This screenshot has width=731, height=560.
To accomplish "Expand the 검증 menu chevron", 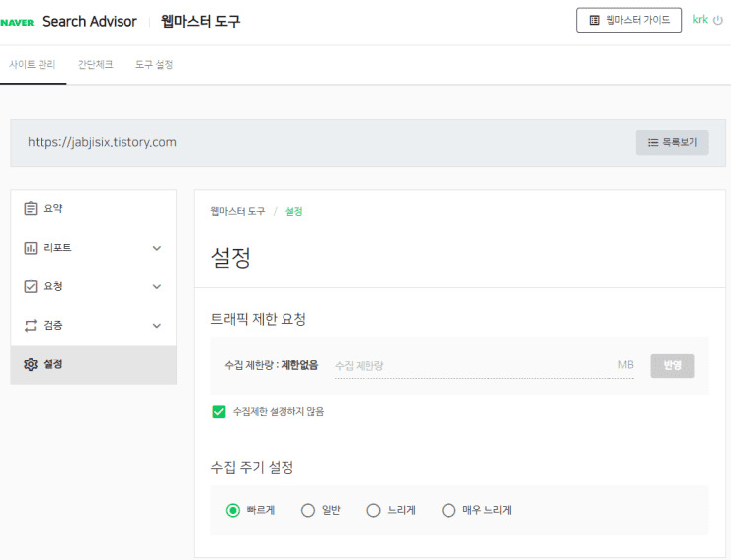I will point(157,326).
